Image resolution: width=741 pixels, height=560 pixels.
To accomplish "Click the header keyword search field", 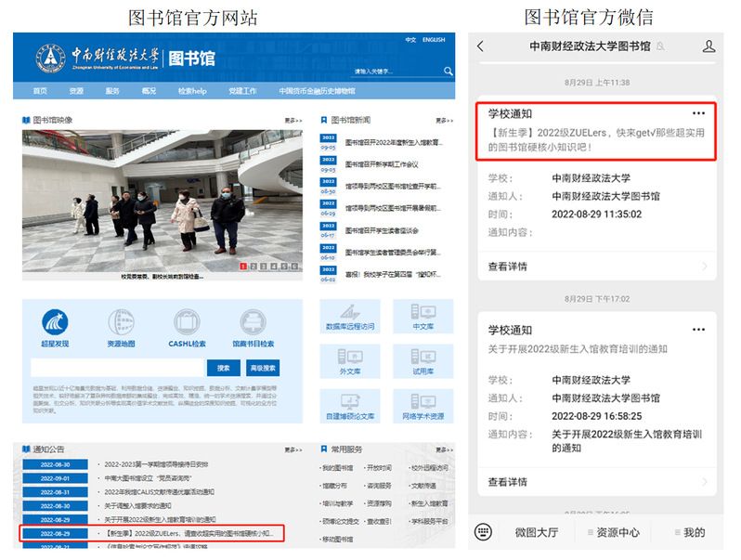I will click(397, 72).
